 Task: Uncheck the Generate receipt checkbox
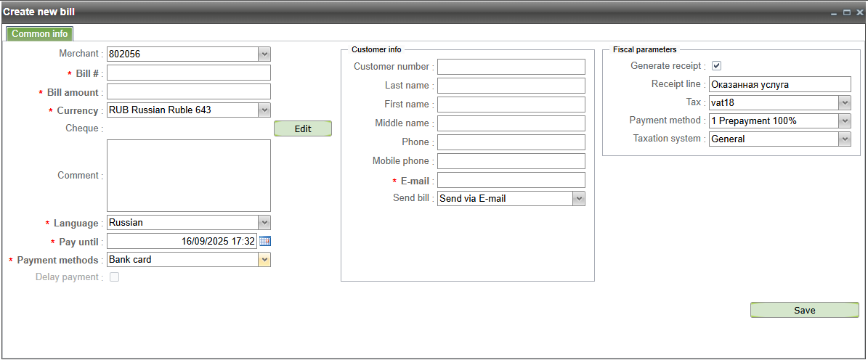point(716,66)
